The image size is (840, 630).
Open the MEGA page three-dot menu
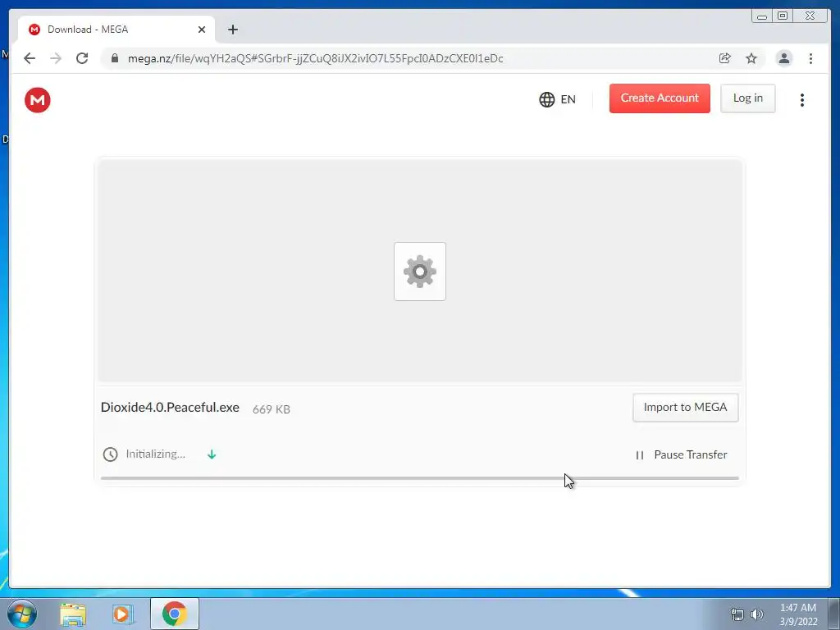point(802,99)
